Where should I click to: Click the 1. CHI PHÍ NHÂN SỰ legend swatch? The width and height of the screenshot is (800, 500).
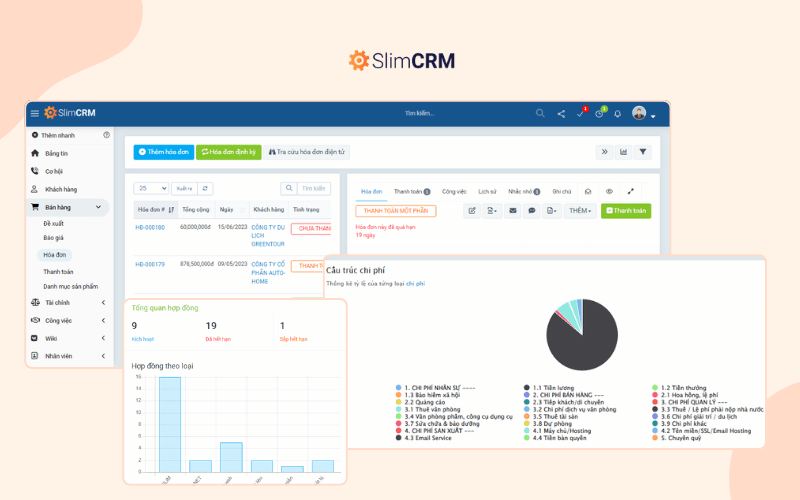(x=398, y=388)
